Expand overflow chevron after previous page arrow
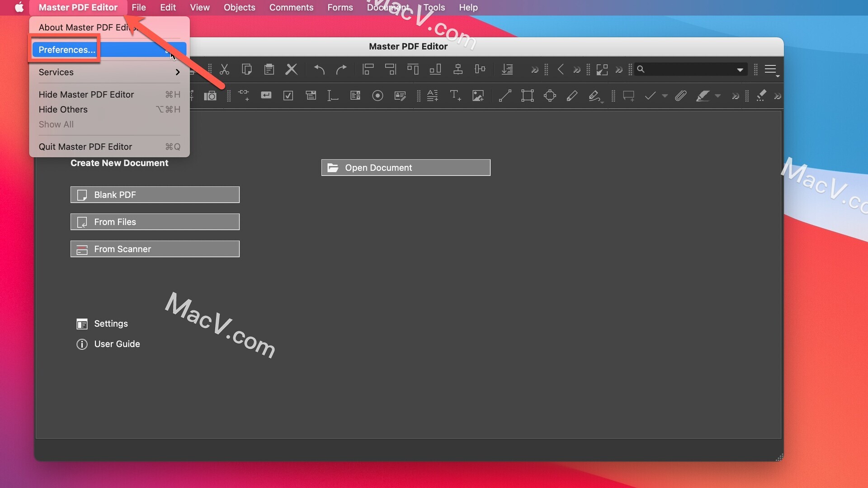Image resolution: width=868 pixels, height=488 pixels. click(576, 70)
